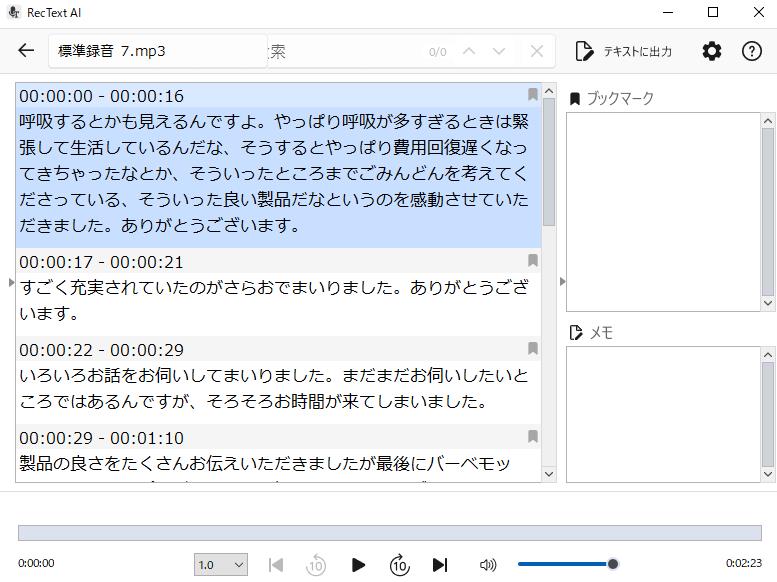Image resolution: width=777 pixels, height=582 pixels.
Task: Click the テキストに出力 export button
Action: coord(623,51)
